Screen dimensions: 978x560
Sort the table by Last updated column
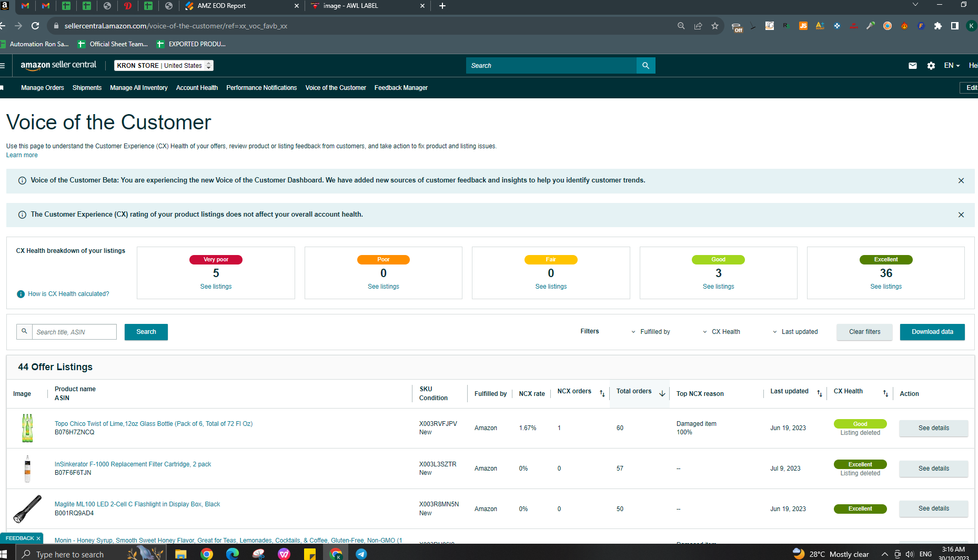820,394
